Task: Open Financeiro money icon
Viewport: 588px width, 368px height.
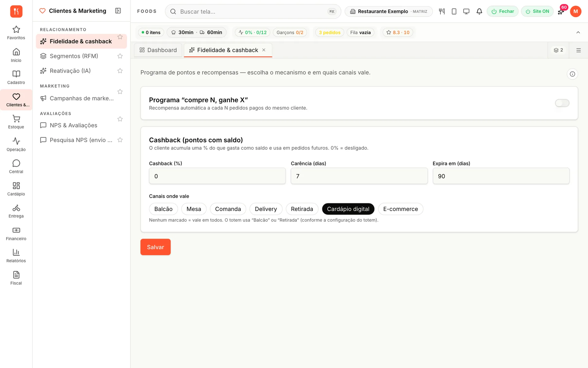Action: (x=16, y=234)
